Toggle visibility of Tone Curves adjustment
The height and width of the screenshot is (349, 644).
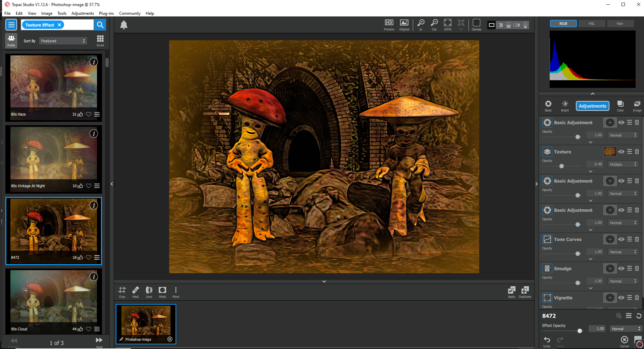pos(622,239)
